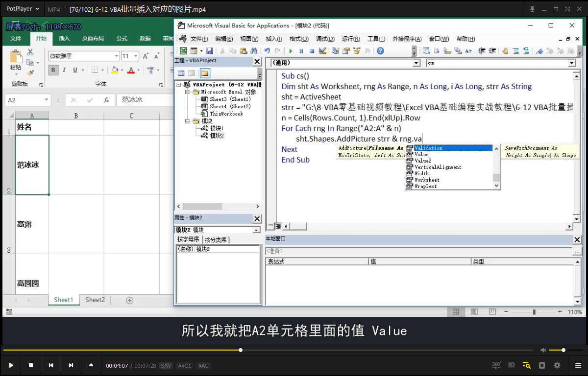Click the Format Painter brush in Excel ribbon
This screenshot has width=588, height=376.
(x=30, y=73)
